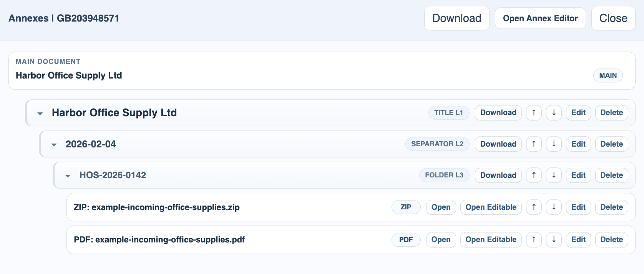This screenshot has width=644, height=274.
Task: Delete the PDF file row
Action: tap(612, 239)
